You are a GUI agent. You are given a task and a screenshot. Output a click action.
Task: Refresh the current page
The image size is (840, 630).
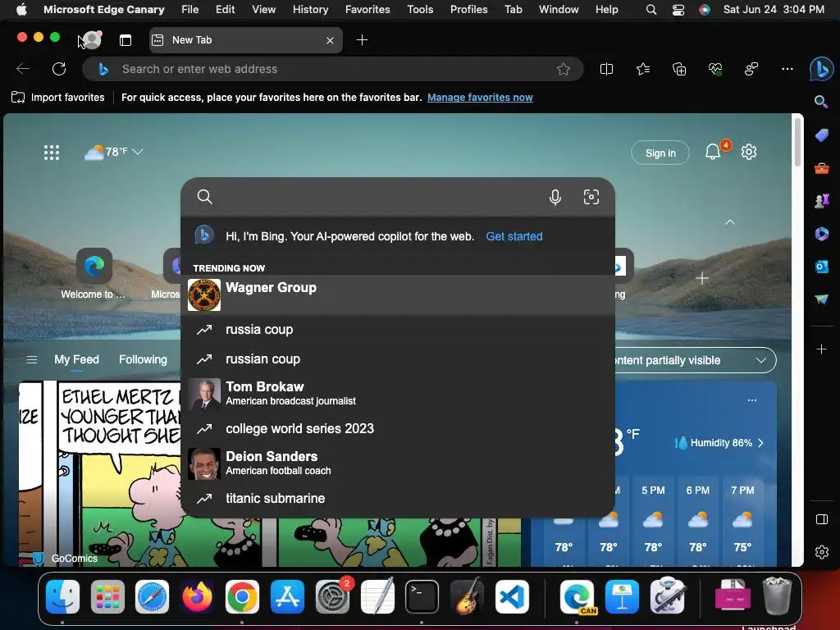click(59, 69)
